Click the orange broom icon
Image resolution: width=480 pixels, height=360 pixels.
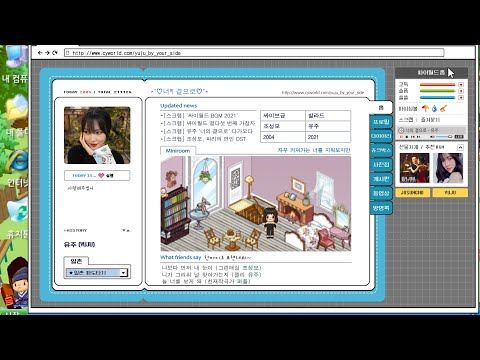pos(443,108)
